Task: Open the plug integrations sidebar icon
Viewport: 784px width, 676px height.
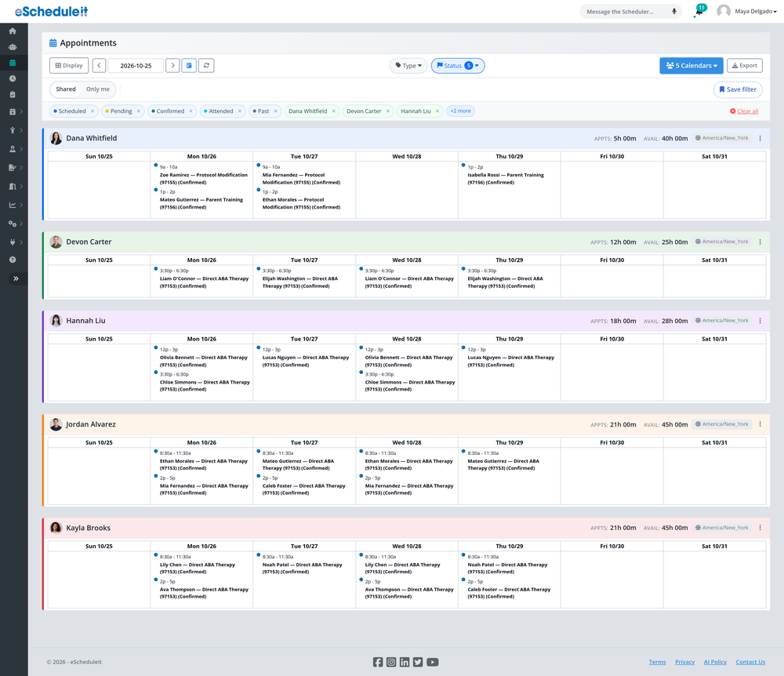Action: click(13, 242)
